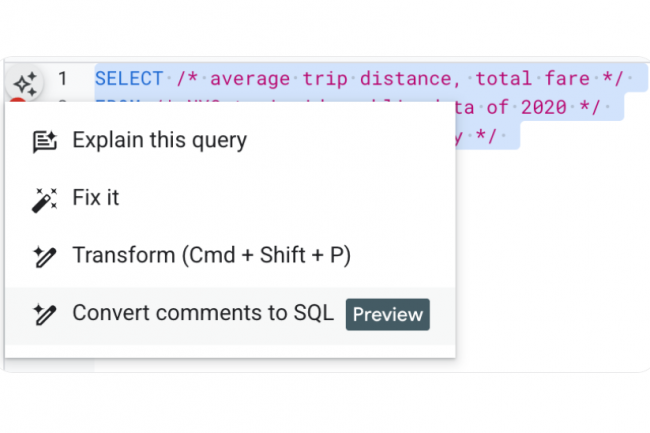Screen dimensions: 650x433
Task: Click the SELECT keyword on line 1
Action: pyautogui.click(x=129, y=78)
